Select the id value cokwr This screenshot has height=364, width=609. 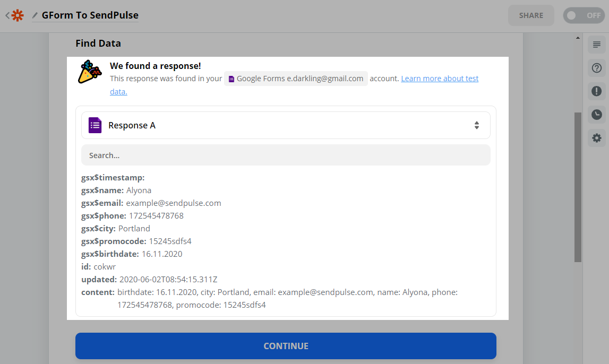(x=105, y=267)
